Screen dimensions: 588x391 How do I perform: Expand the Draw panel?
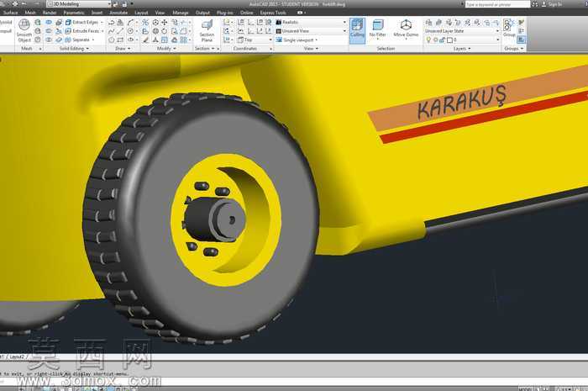pos(123,49)
